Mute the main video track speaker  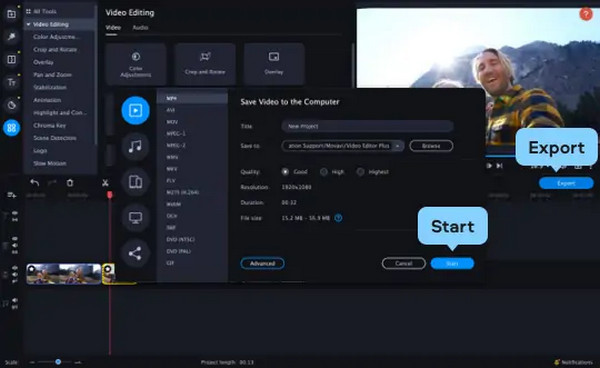(x=15, y=274)
